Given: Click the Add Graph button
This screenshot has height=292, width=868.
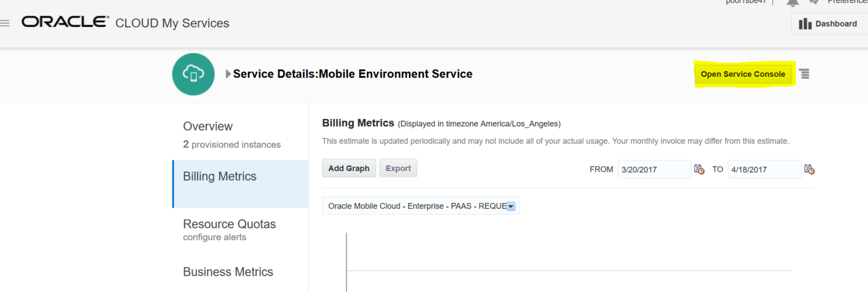Looking at the screenshot, I should point(349,168).
